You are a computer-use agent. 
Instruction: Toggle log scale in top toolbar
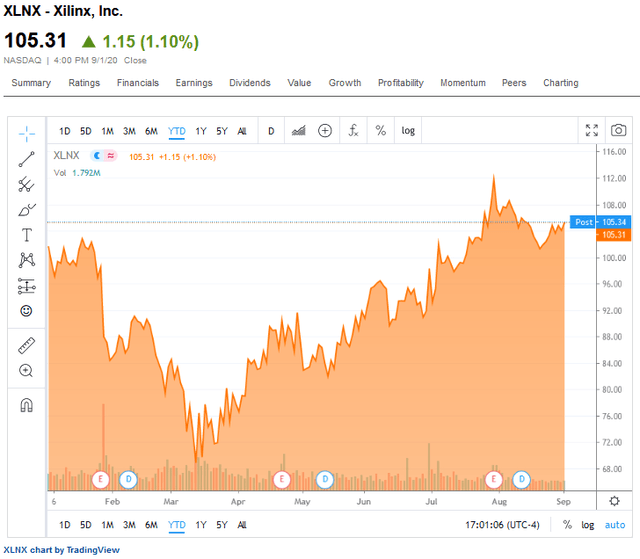tap(408, 130)
